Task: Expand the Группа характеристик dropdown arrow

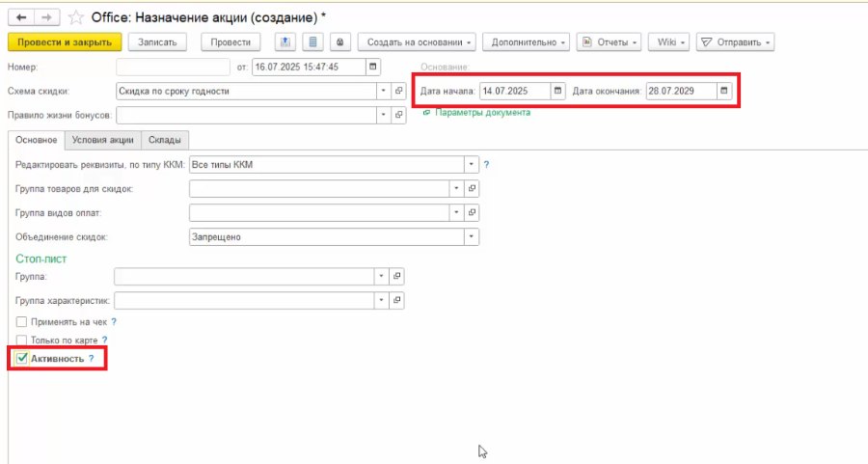Action: [381, 300]
